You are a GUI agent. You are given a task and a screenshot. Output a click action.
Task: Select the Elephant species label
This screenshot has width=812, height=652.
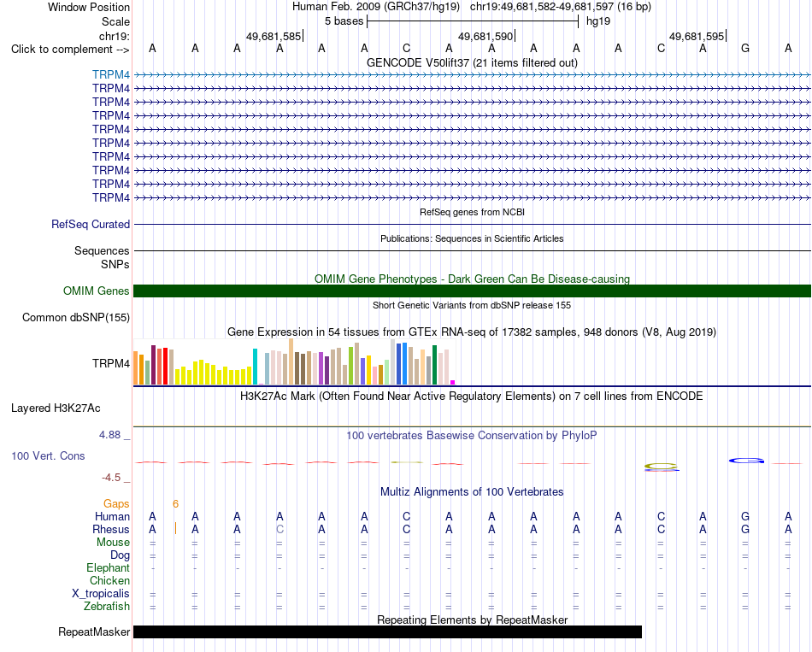[108, 567]
